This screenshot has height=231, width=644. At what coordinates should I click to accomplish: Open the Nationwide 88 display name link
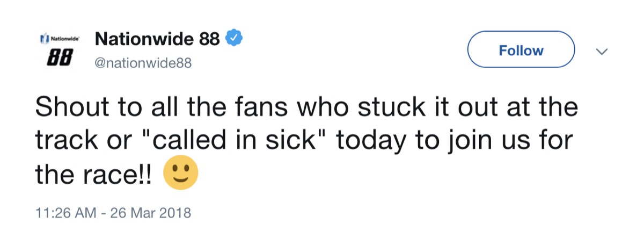[x=157, y=39]
